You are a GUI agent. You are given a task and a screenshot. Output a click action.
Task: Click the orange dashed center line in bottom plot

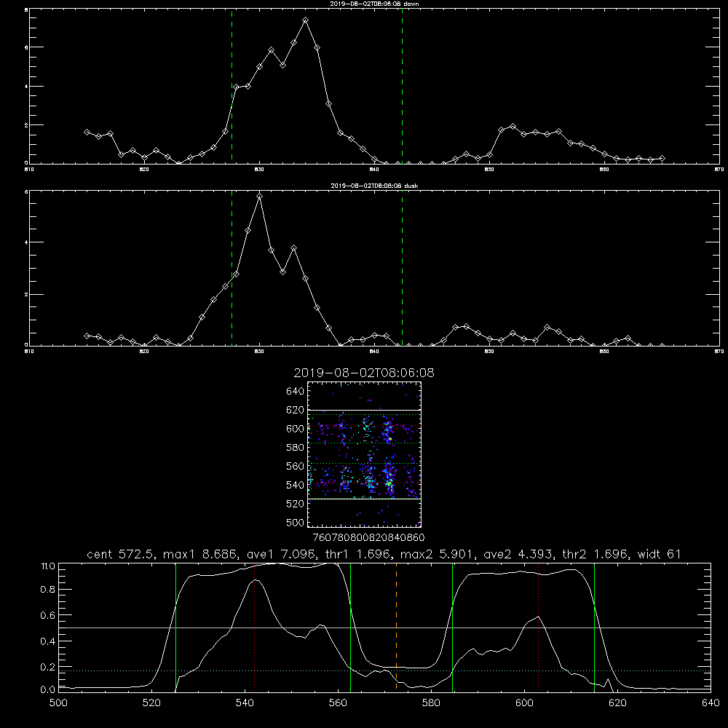(396, 627)
